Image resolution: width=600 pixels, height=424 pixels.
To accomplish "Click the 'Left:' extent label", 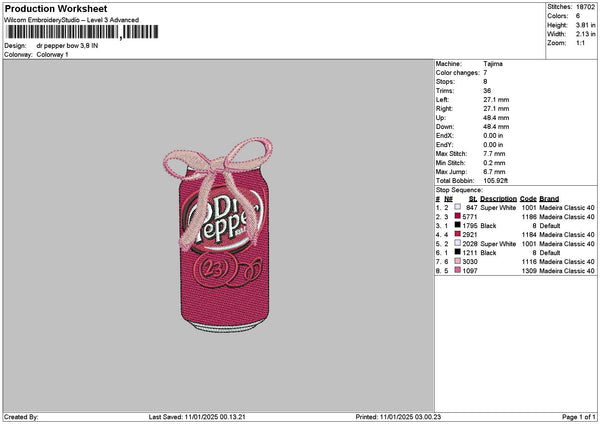I will coord(442,99).
